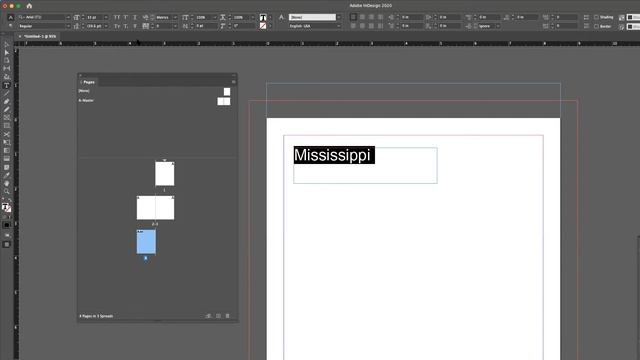The image size is (640, 360).
Task: Open the kerning Metrics dropdown
Action: pyautogui.click(x=175, y=17)
